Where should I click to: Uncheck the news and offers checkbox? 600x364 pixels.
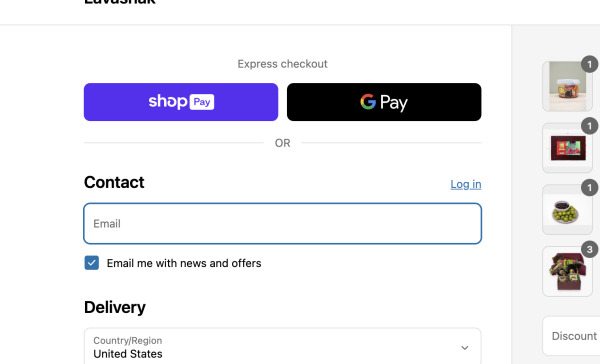tap(92, 263)
